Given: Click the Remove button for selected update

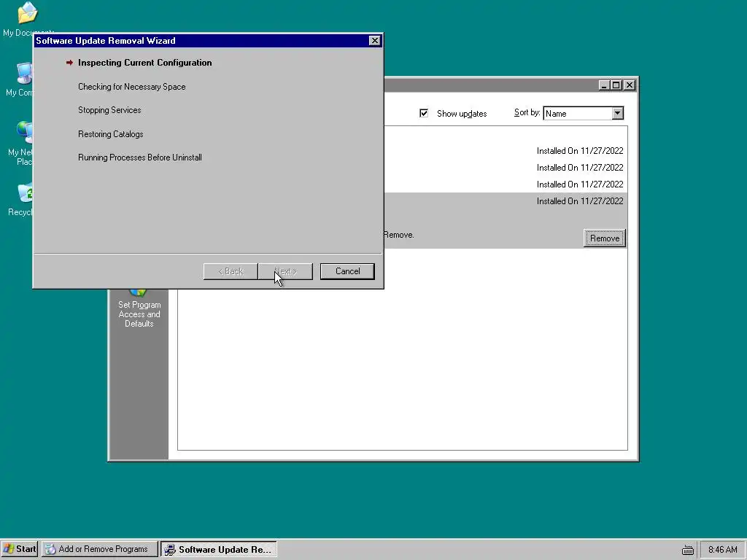Looking at the screenshot, I should (605, 238).
